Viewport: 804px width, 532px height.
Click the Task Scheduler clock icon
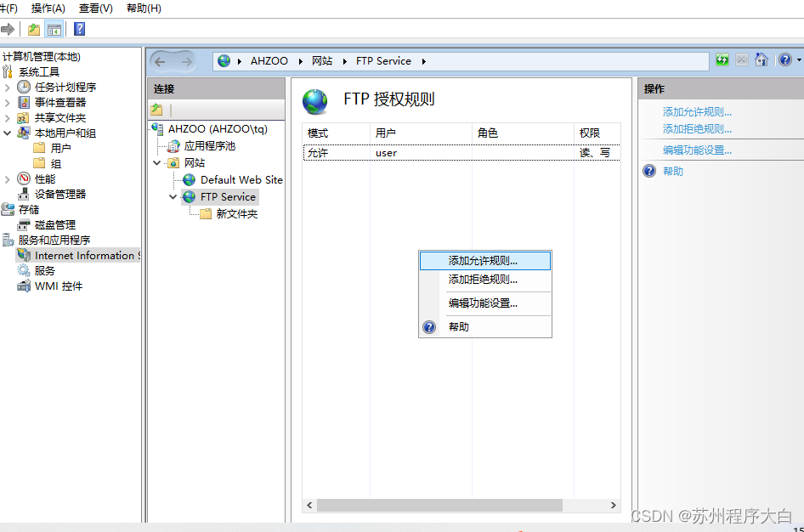[24, 88]
